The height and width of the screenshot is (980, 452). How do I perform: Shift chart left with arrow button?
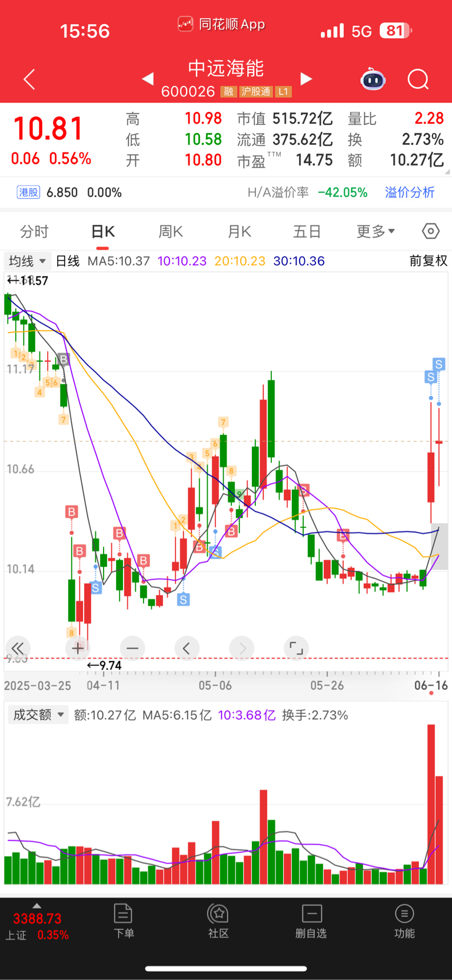coord(187,648)
